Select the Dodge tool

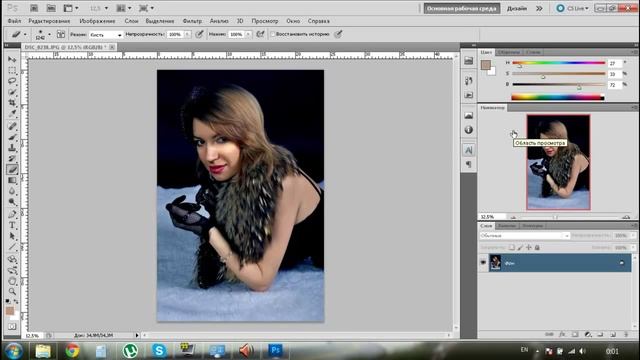click(x=12, y=202)
